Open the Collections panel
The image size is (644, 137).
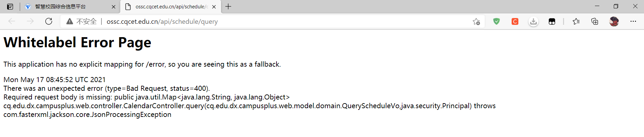coord(595,21)
